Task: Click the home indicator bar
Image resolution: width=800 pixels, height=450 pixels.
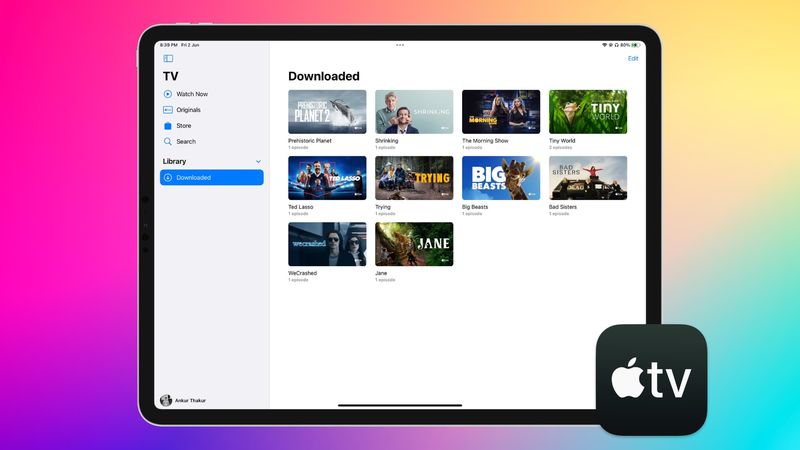Action: (400, 405)
